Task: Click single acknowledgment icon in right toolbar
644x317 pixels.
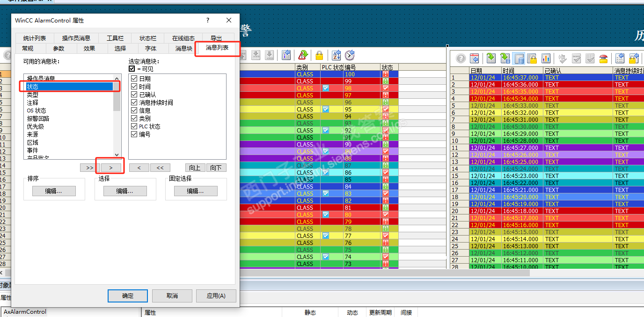Action: pos(577,59)
